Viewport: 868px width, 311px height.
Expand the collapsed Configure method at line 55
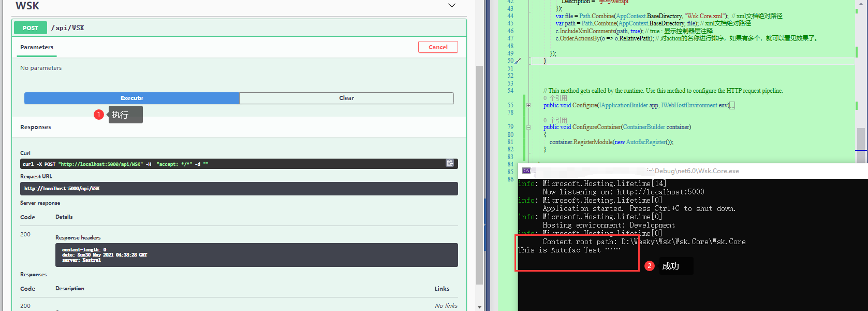click(528, 105)
